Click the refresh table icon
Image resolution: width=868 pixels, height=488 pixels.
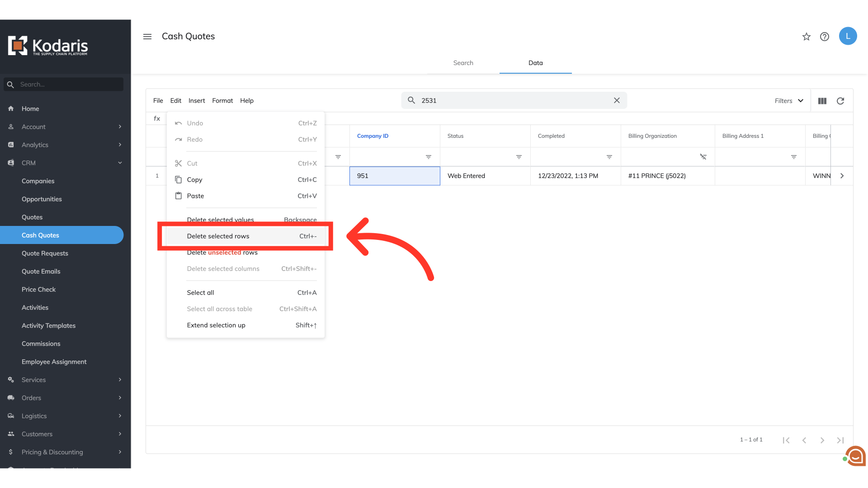[x=840, y=101]
